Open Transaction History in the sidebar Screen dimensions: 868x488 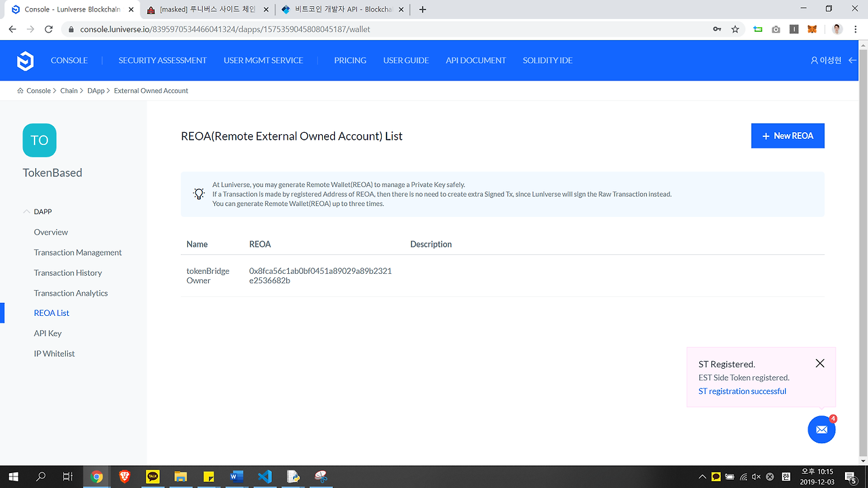[x=68, y=272]
